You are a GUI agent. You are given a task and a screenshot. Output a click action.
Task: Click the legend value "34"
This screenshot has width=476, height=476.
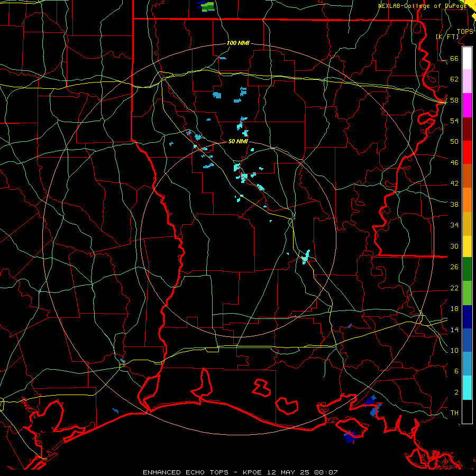[x=454, y=225]
